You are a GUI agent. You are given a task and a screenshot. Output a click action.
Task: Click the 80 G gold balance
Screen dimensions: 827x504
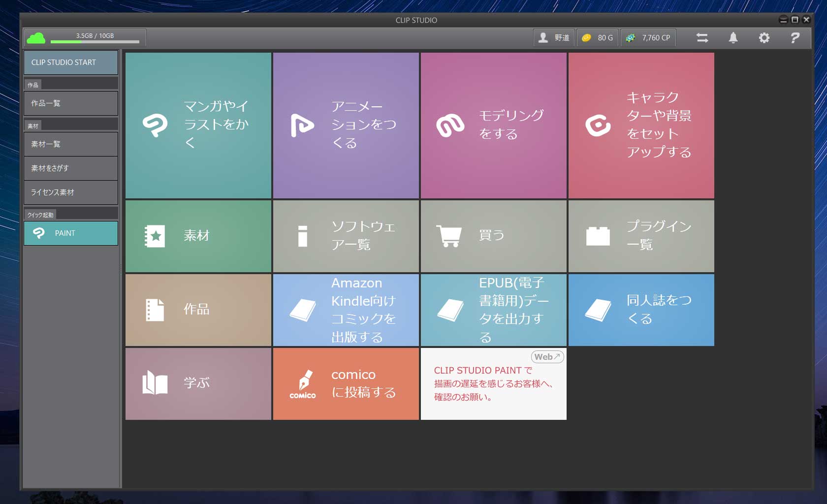click(598, 38)
